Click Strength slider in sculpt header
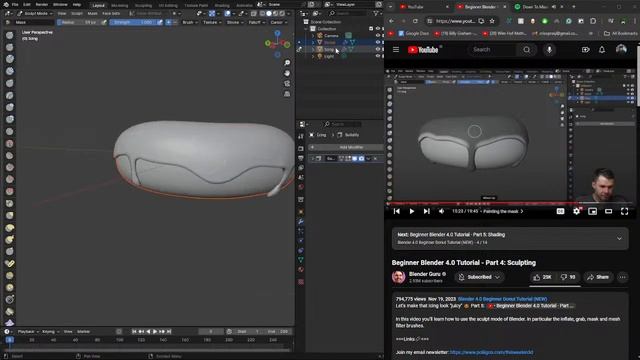640x360 pixels. (133, 22)
